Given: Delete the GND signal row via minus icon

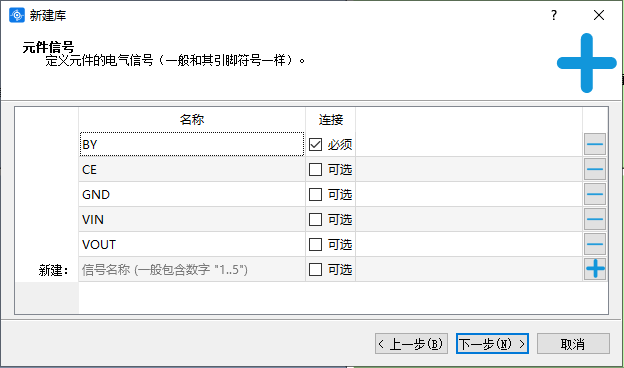Looking at the screenshot, I should coord(595,194).
